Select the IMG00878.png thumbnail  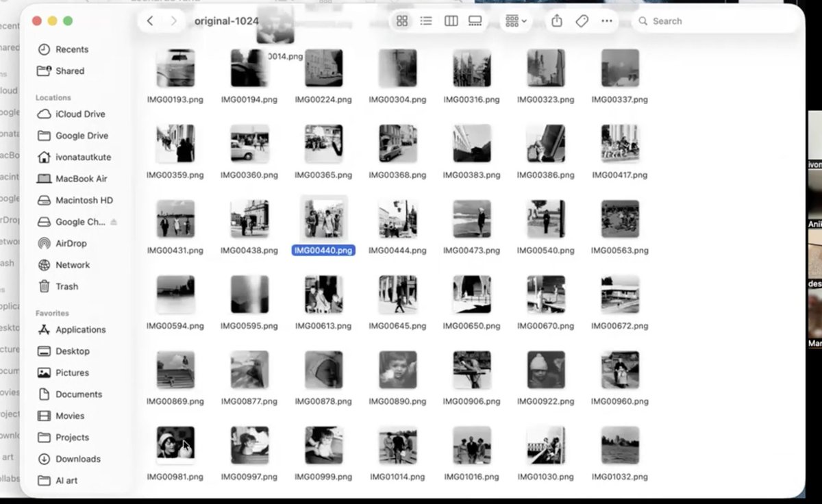point(323,370)
